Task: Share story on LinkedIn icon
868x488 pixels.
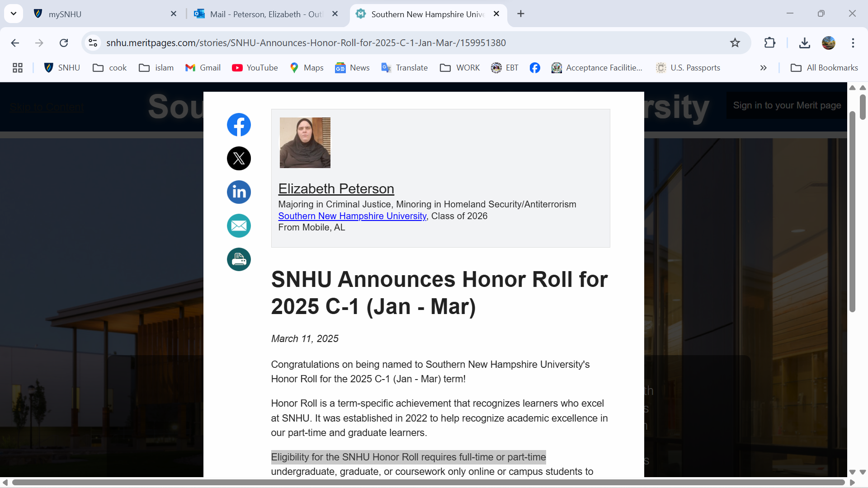Action: [239, 192]
